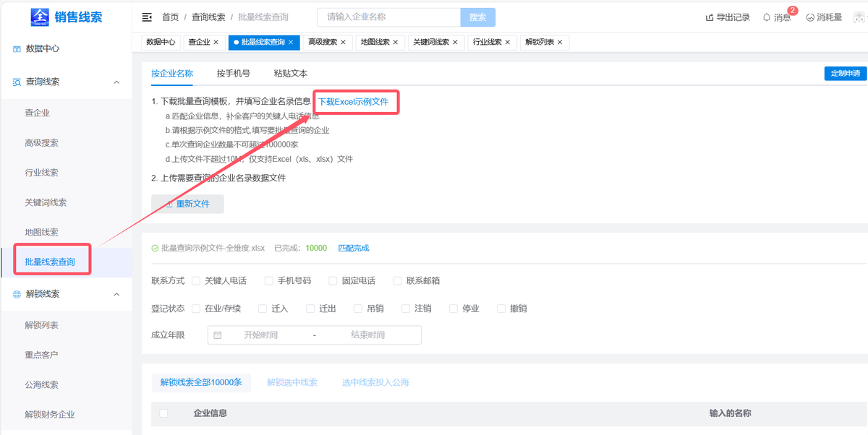868x435 pixels.
Task: Select the 粘贴文本 tab
Action: (x=291, y=73)
